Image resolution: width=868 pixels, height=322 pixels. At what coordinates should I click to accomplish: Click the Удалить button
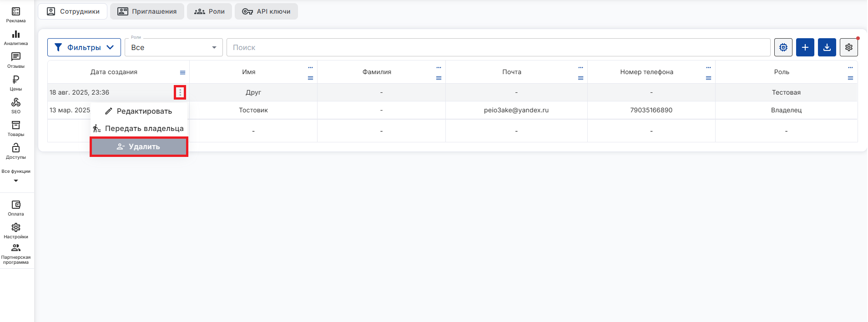(139, 146)
